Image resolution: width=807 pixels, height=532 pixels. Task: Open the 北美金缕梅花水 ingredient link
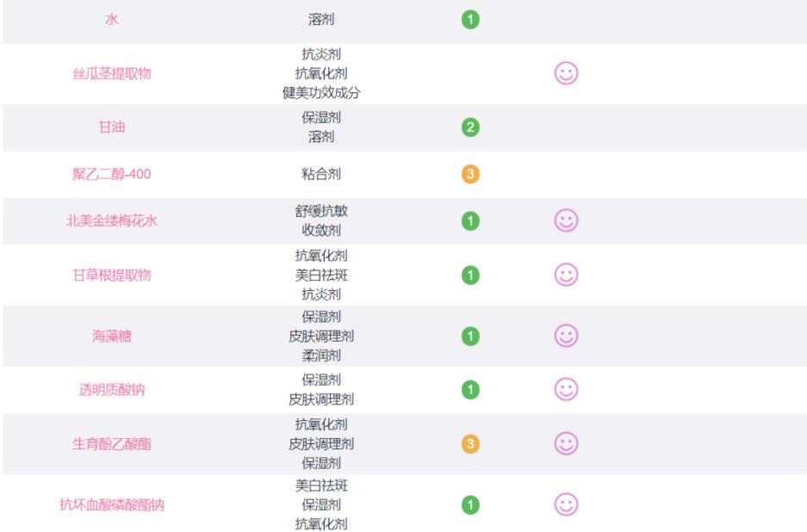[112, 221]
